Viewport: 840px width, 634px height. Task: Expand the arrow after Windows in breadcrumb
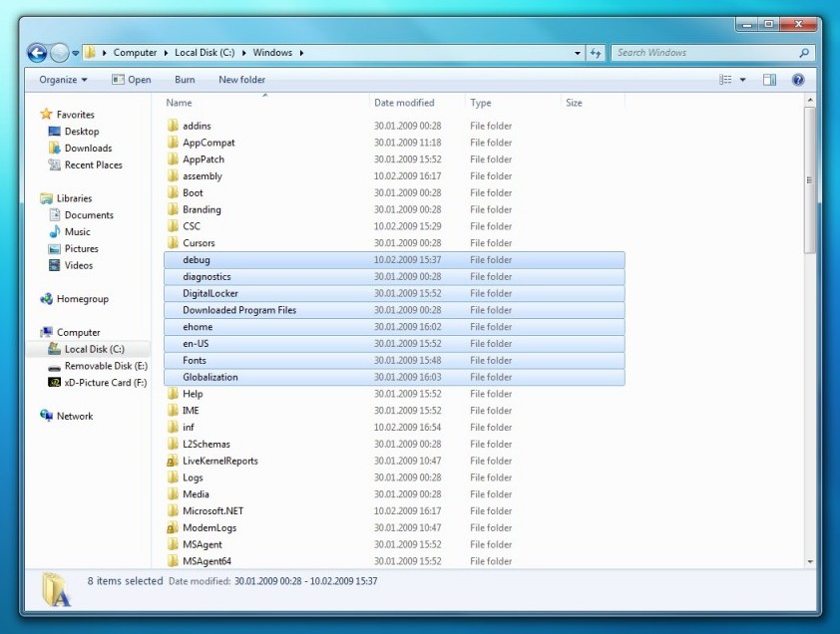click(301, 53)
